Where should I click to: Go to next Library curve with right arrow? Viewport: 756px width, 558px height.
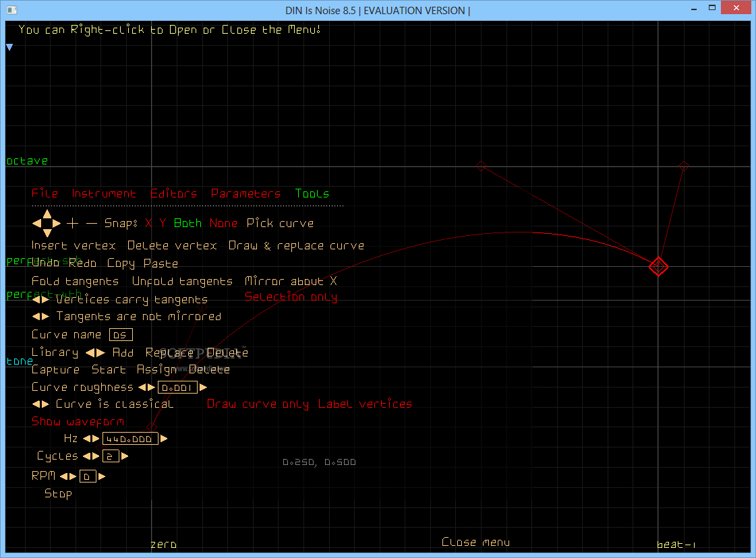point(100,352)
